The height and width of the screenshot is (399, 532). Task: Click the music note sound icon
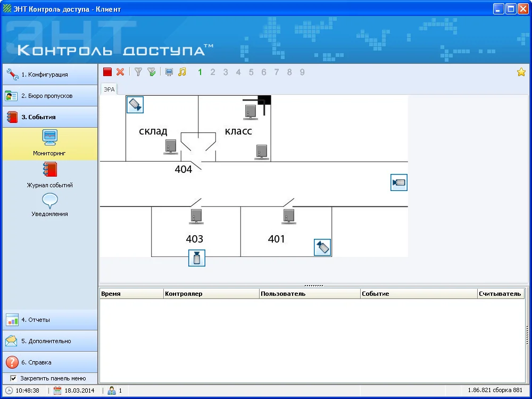pos(182,72)
